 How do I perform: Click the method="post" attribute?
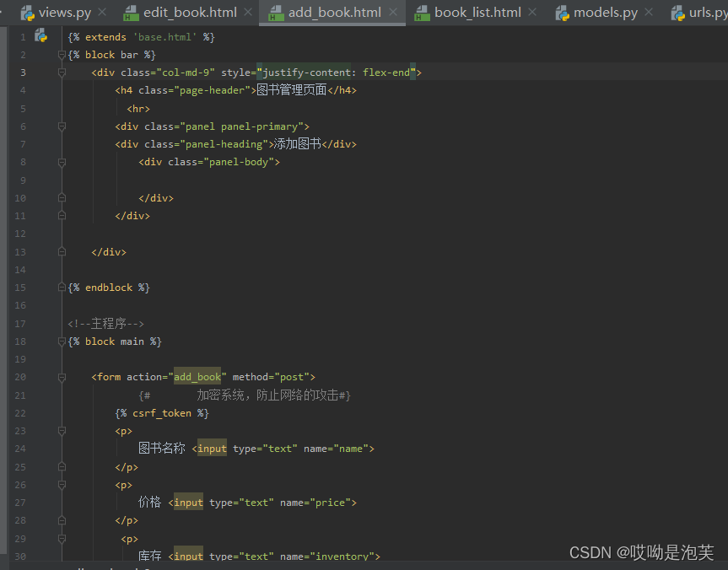(x=271, y=377)
